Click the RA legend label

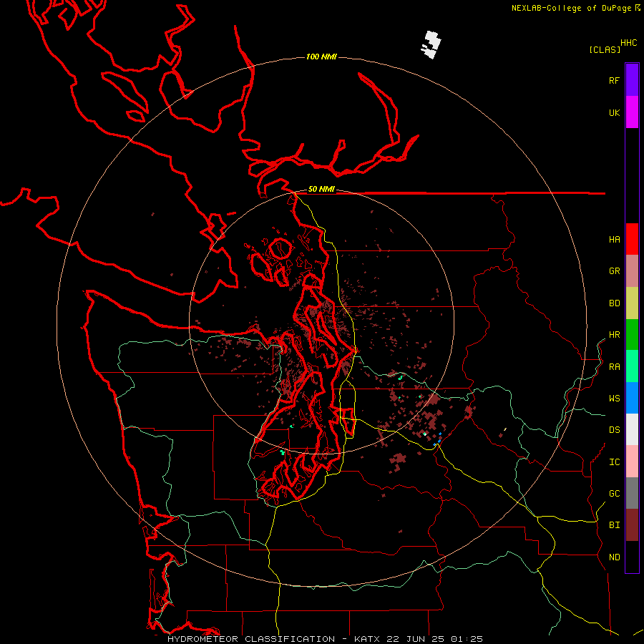point(614,367)
